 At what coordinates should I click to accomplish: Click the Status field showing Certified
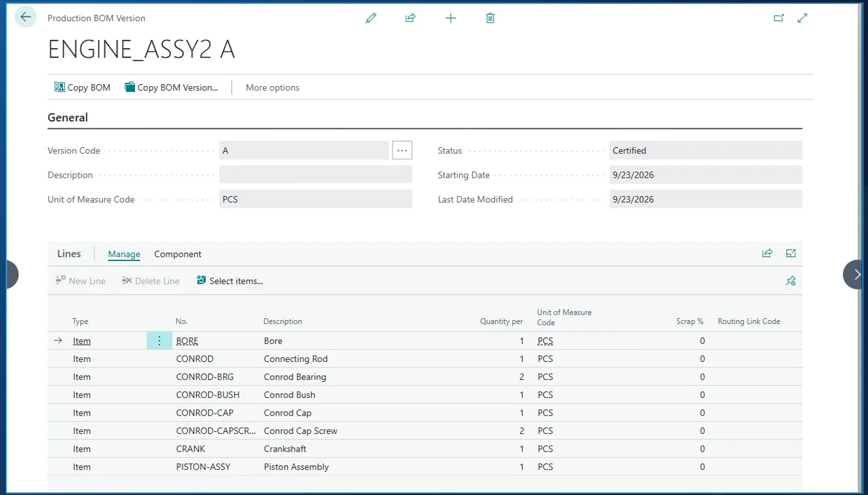(706, 151)
